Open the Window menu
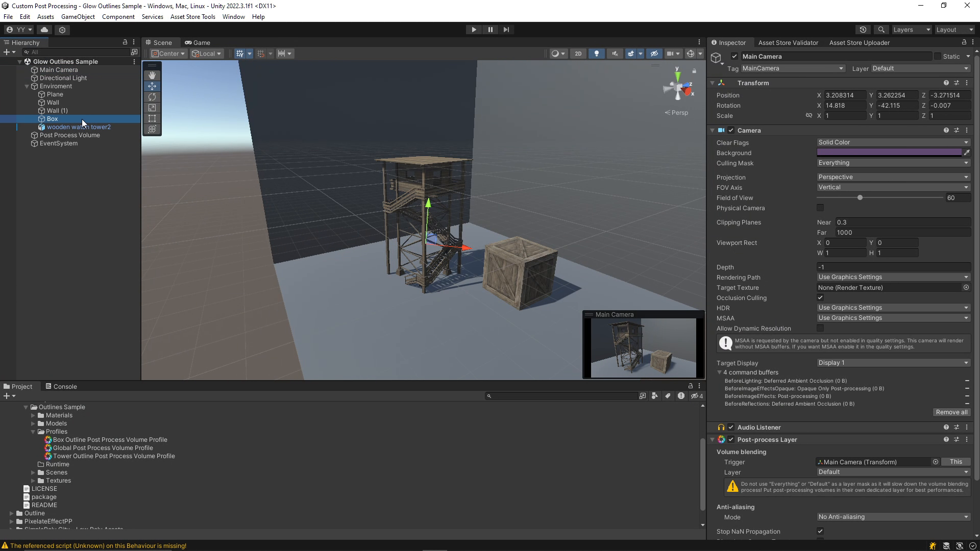Image resolution: width=980 pixels, height=551 pixels. pyautogui.click(x=233, y=17)
